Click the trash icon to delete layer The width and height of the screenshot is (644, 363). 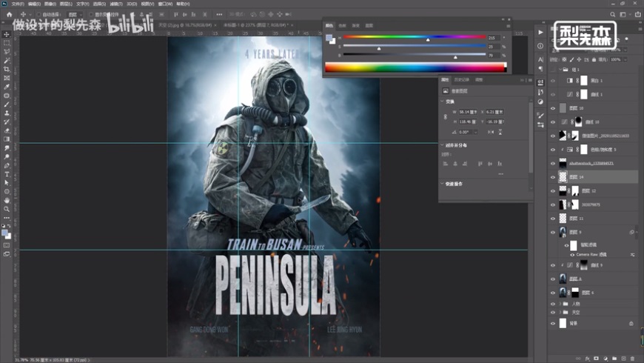click(x=632, y=359)
